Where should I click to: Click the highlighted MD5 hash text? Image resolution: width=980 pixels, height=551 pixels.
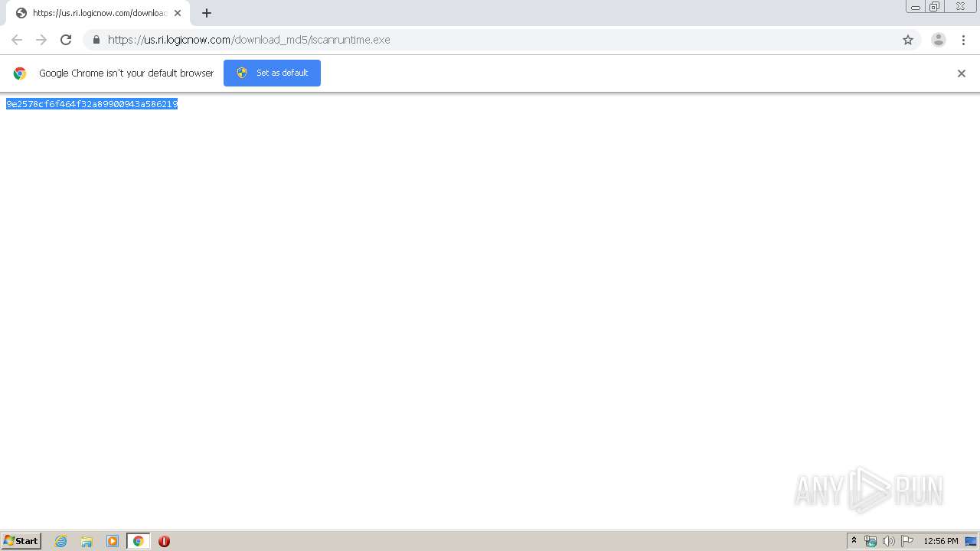click(92, 104)
